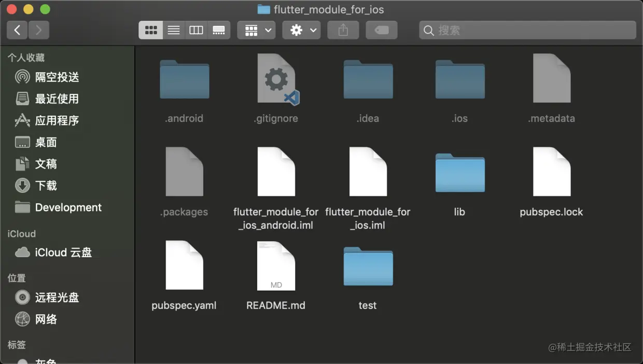The image size is (643, 364).
Task: Select the flutter_module_for_ios_android.iml file icon
Action: pos(276,171)
